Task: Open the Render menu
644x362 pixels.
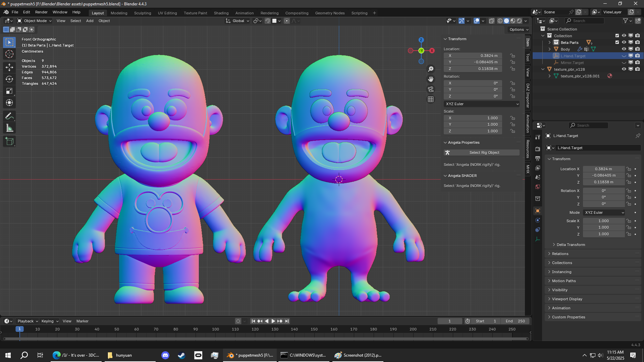Action: pos(41,12)
